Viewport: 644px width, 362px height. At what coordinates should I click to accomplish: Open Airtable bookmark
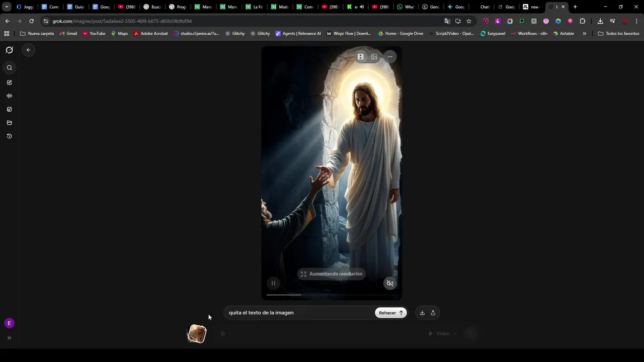[563, 34]
